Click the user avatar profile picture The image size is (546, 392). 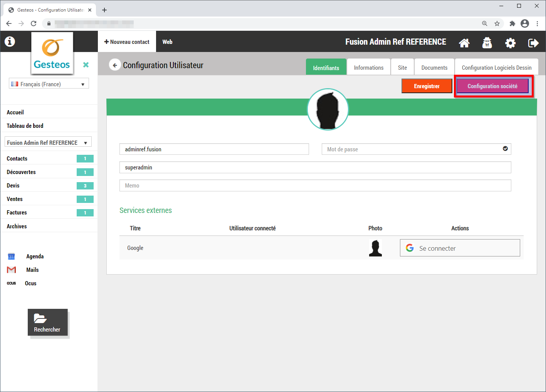(328, 109)
